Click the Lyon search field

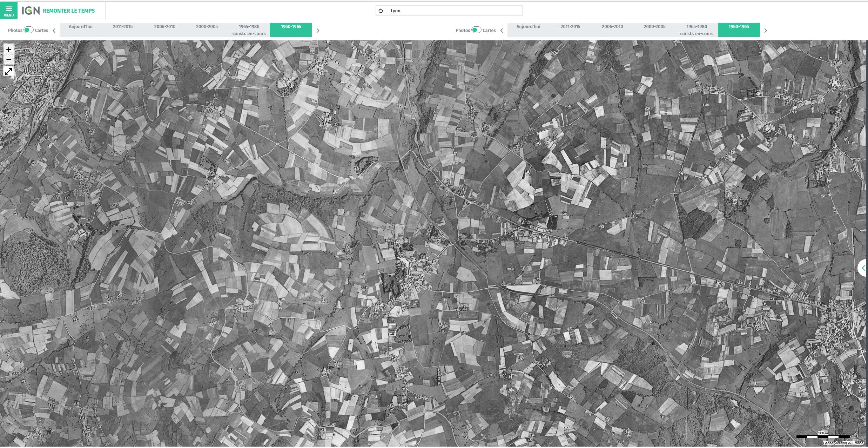pos(454,11)
